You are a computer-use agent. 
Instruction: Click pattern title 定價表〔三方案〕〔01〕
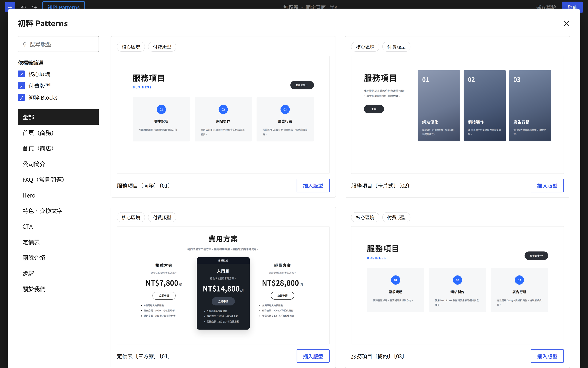pyautogui.click(x=144, y=356)
